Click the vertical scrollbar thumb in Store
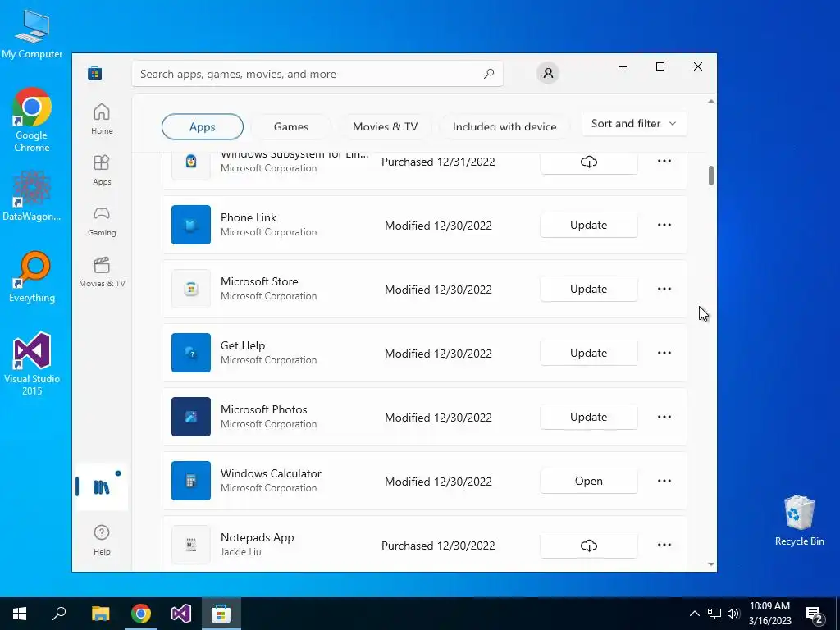The image size is (840, 630). tap(711, 176)
